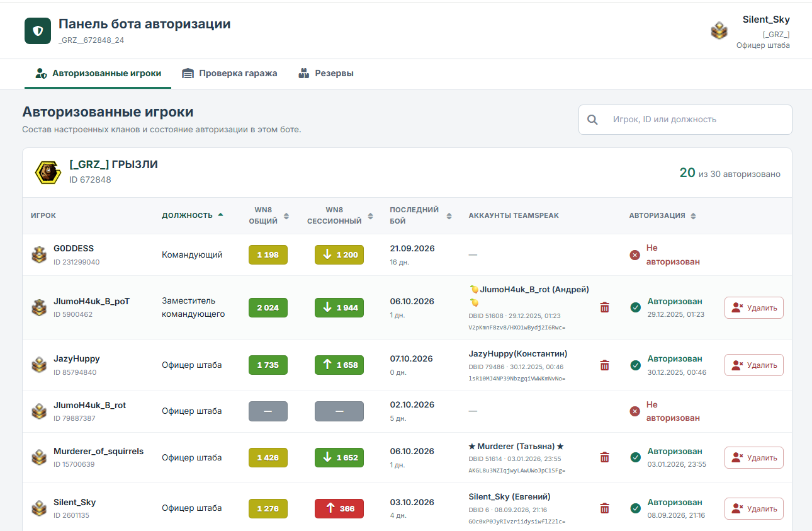Click red 366 session WN8 badge
The image size is (812, 531).
(339, 509)
